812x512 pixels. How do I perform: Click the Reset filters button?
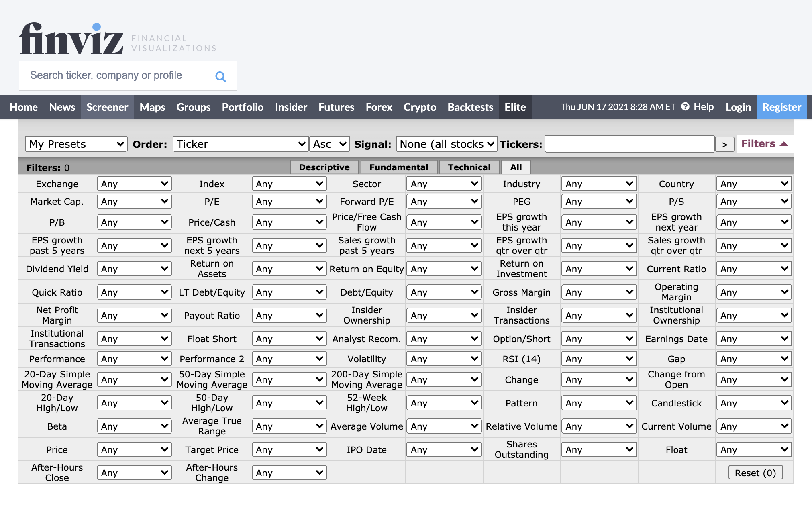click(757, 471)
